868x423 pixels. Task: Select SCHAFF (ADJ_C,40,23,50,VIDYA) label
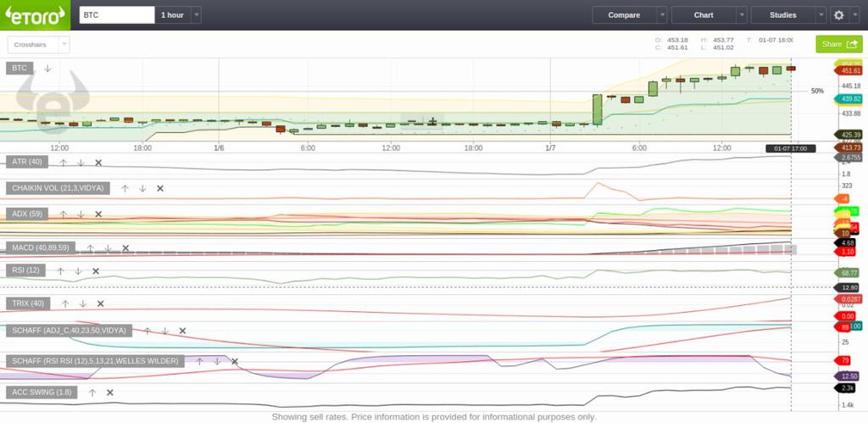70,331
